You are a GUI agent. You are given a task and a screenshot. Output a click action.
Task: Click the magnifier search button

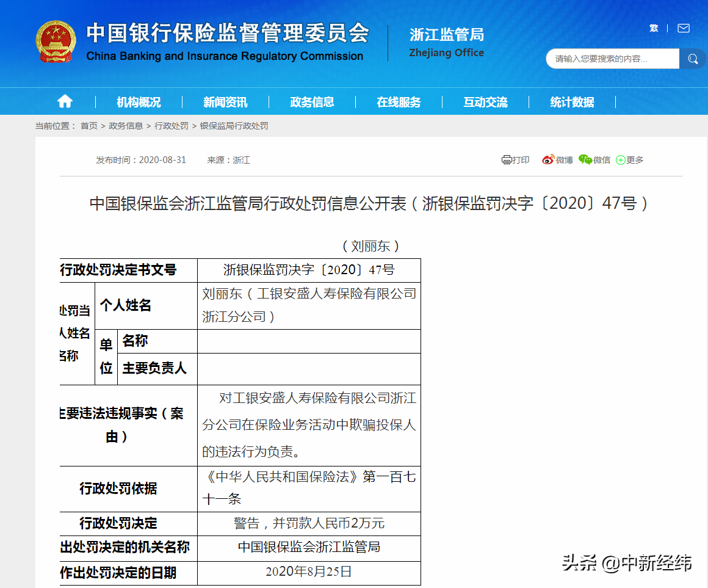pyautogui.click(x=693, y=59)
